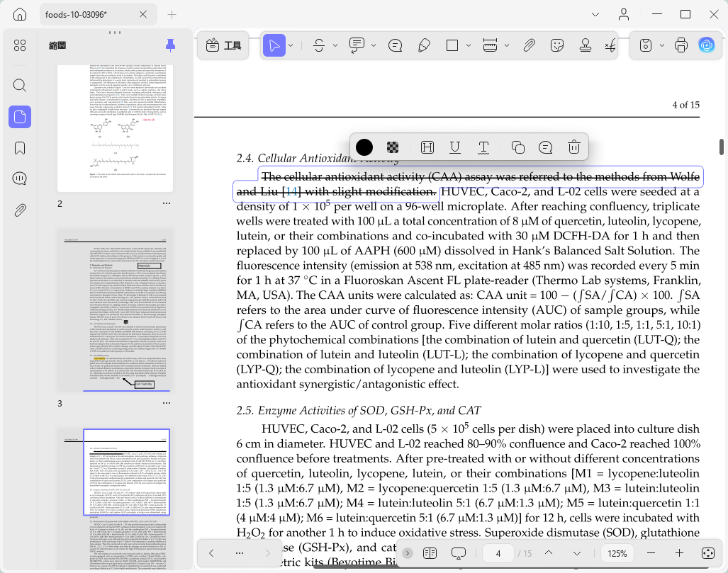Delete the selected annotation
Screen dimensions: 728x573
574,147
